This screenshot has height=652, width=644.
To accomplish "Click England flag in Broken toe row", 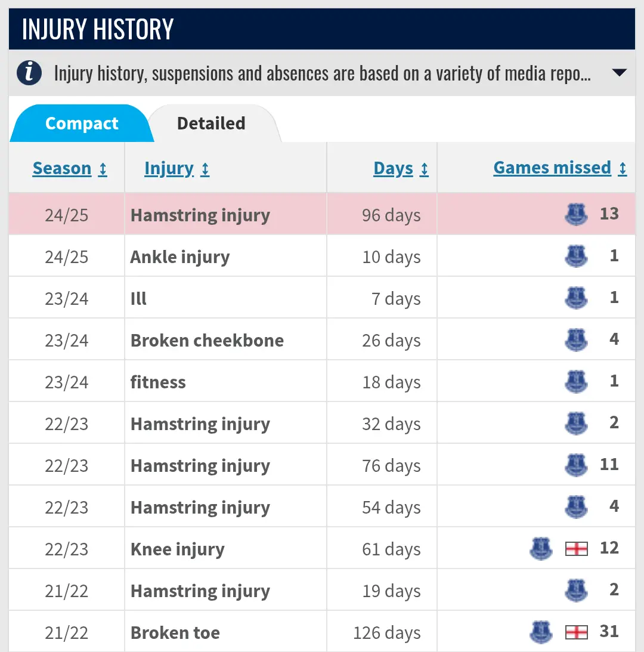I will tap(577, 632).
